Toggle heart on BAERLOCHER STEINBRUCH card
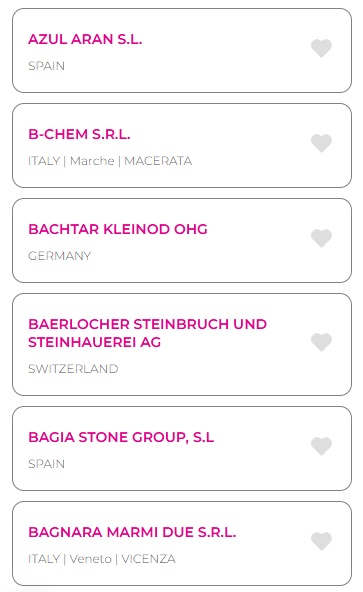Viewport: 363px width, 592px height. (321, 342)
